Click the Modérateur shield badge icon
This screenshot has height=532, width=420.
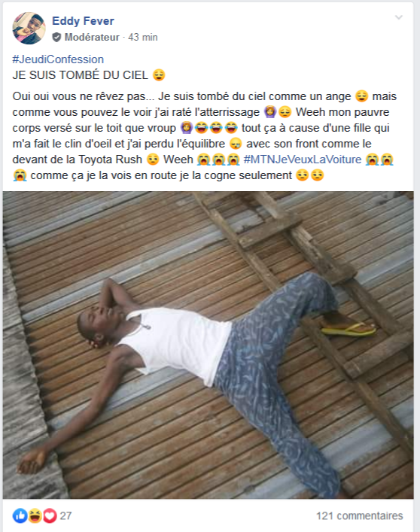(x=56, y=38)
